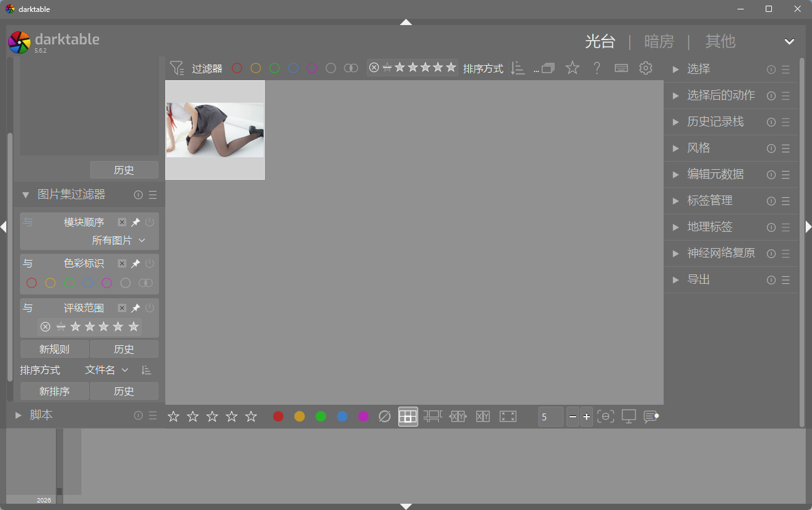Switch to the full preview layout icon
812x510 pixels.
point(508,417)
